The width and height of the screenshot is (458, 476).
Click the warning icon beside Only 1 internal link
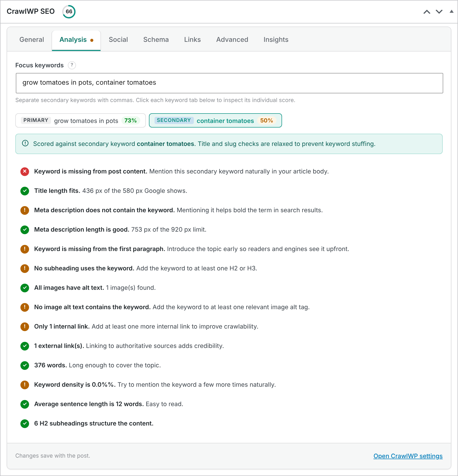click(x=25, y=327)
